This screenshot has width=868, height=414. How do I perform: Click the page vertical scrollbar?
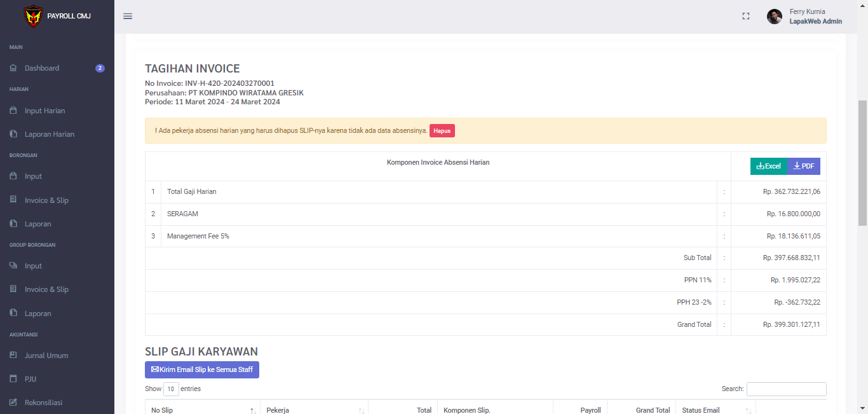pos(862,163)
